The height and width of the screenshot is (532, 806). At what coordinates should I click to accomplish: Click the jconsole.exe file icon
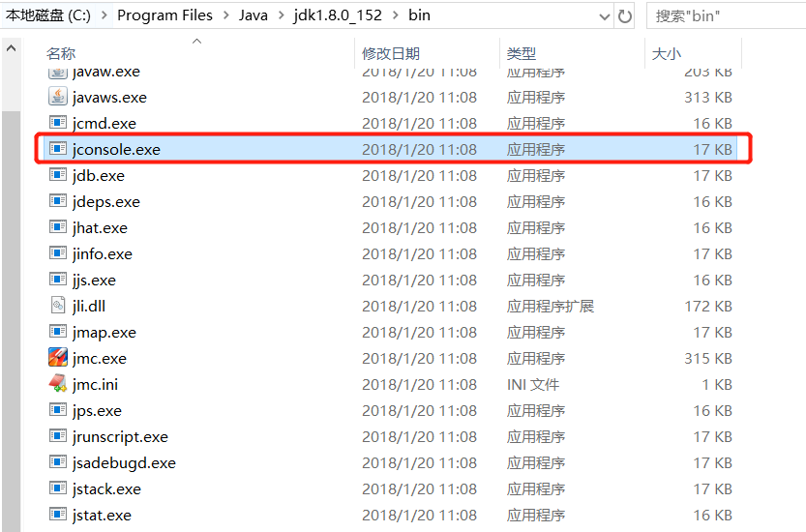(x=58, y=149)
